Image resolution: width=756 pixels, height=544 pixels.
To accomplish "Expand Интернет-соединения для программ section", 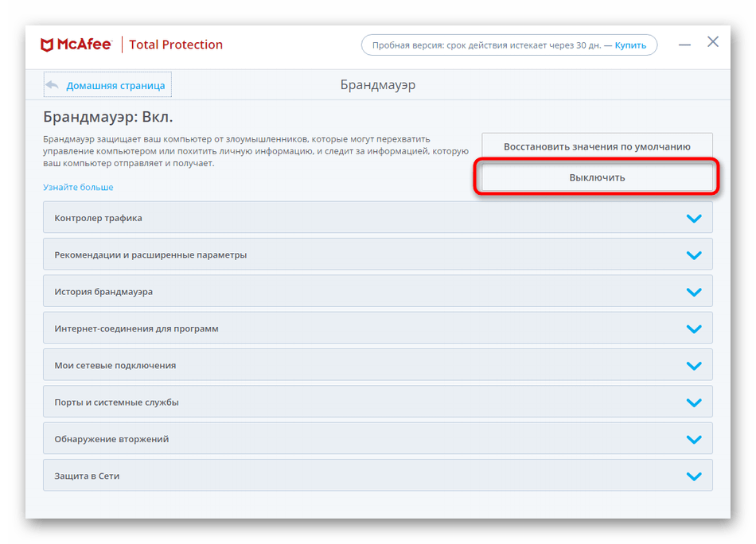I will [x=377, y=328].
